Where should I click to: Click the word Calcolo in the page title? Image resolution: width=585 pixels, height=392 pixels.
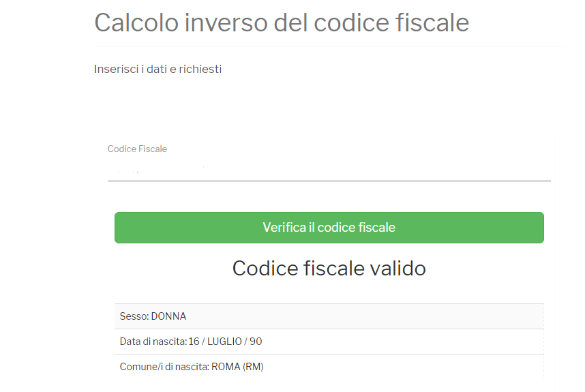click(136, 22)
